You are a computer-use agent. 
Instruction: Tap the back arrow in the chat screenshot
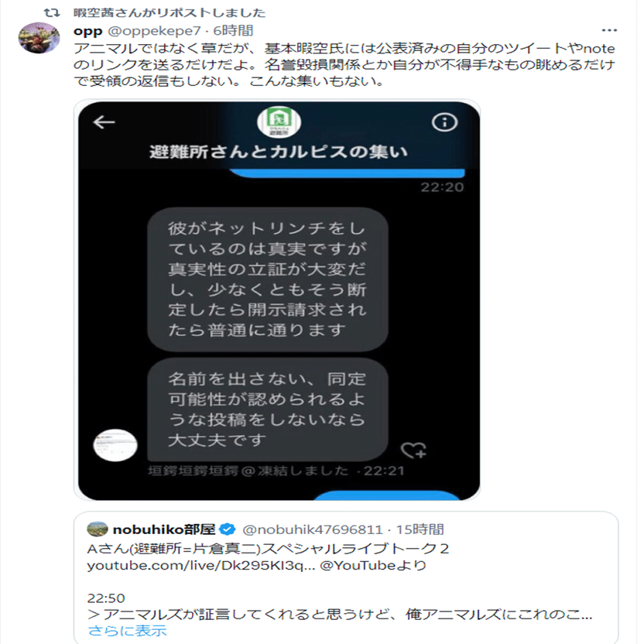tap(104, 122)
